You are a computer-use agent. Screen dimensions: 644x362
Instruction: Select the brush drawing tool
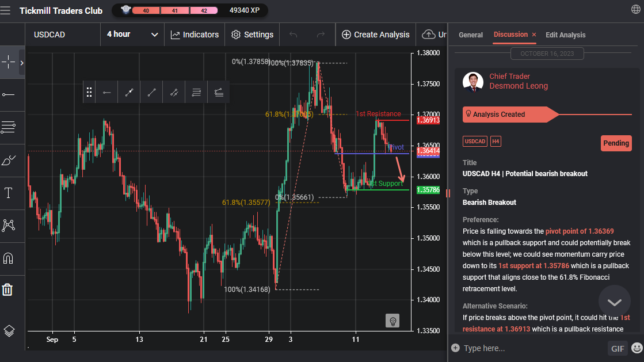click(8, 160)
